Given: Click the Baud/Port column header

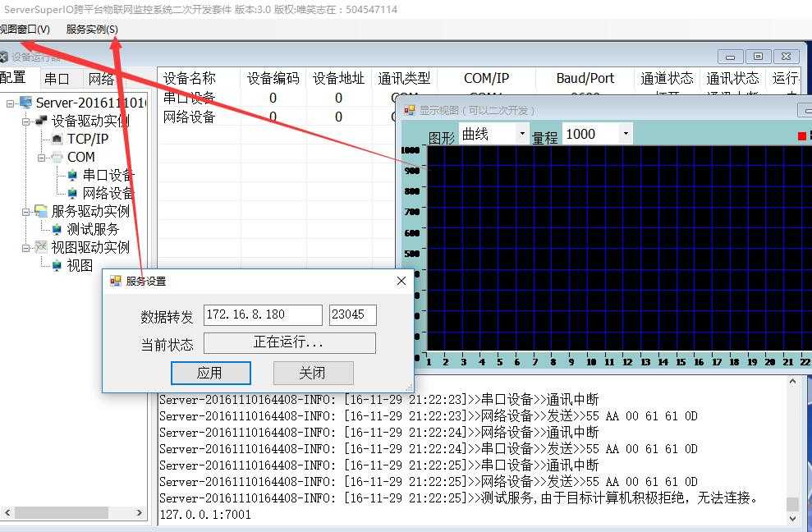Looking at the screenshot, I should click(x=585, y=78).
